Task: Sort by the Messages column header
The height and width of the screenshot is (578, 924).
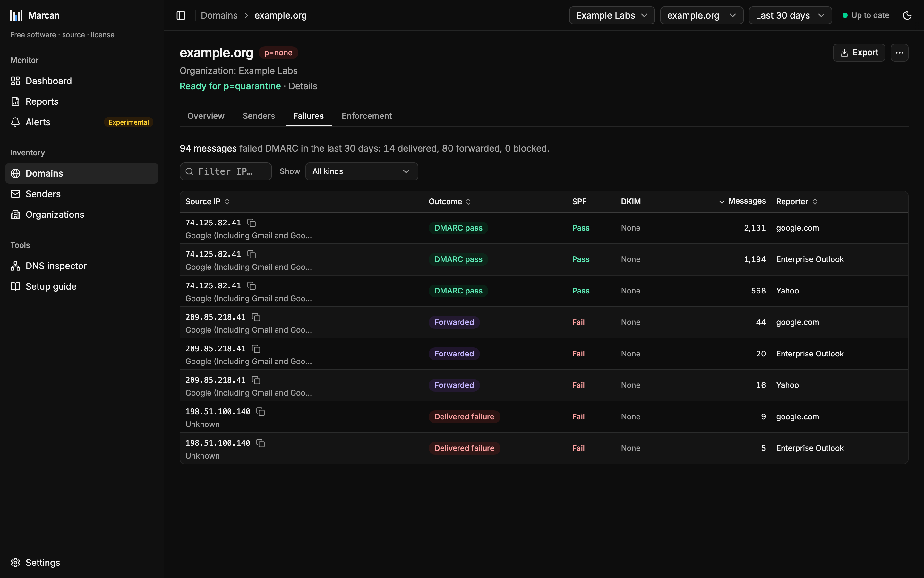Action: pyautogui.click(x=742, y=201)
